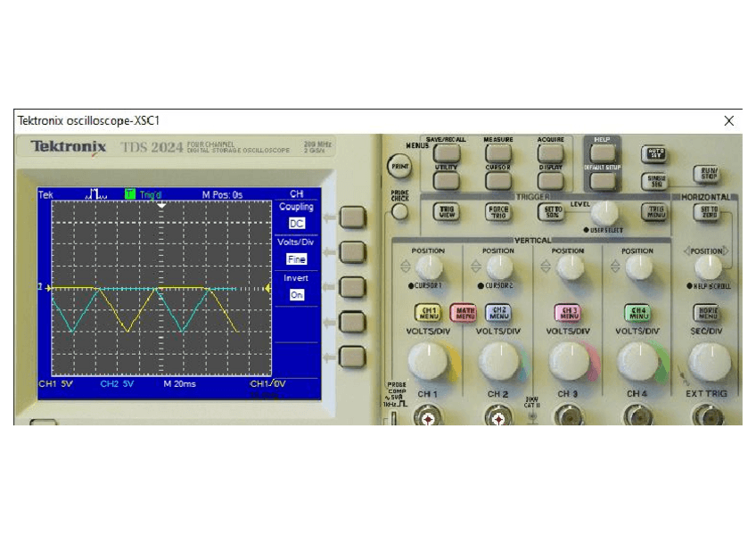Toggle Invert using its side softkey
This screenshot has height=534, width=756.
[x=353, y=286]
